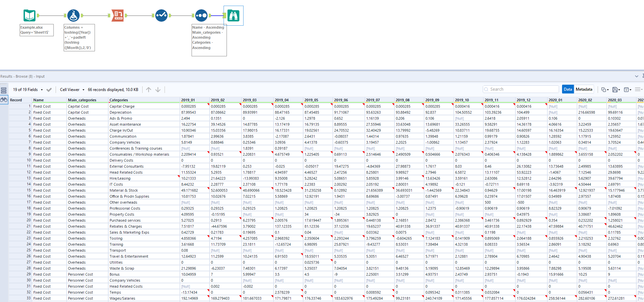Image resolution: width=644 pixels, height=302 pixels.
Task: Click the save results icon in Results pane
Action: click(x=616, y=89)
